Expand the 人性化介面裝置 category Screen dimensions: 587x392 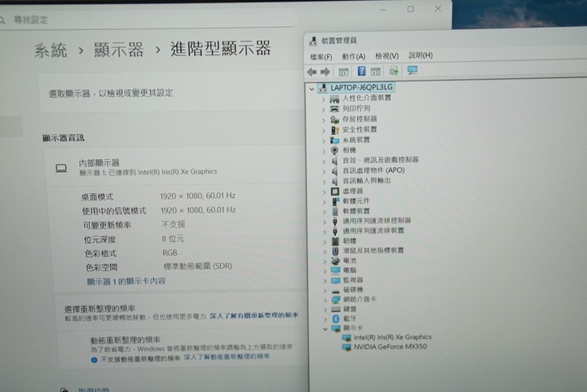324,99
